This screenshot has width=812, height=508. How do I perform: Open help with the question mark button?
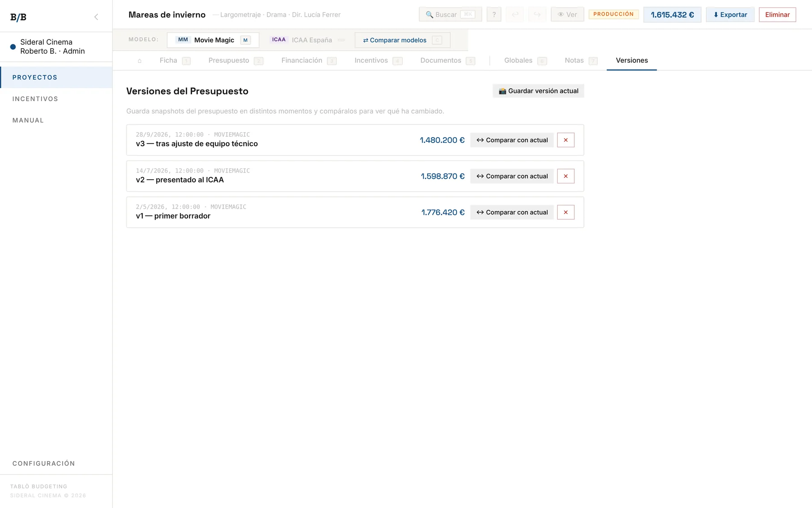coord(494,14)
